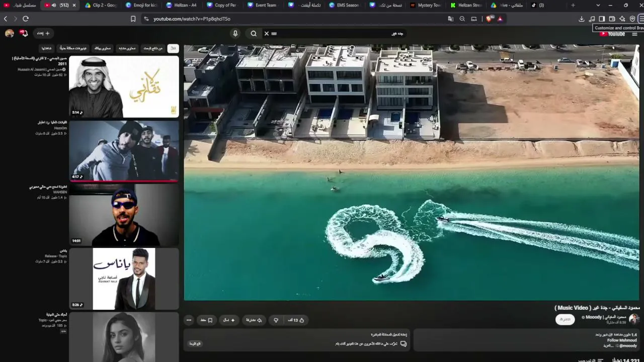Click the translate page icon in address bar

451,19
